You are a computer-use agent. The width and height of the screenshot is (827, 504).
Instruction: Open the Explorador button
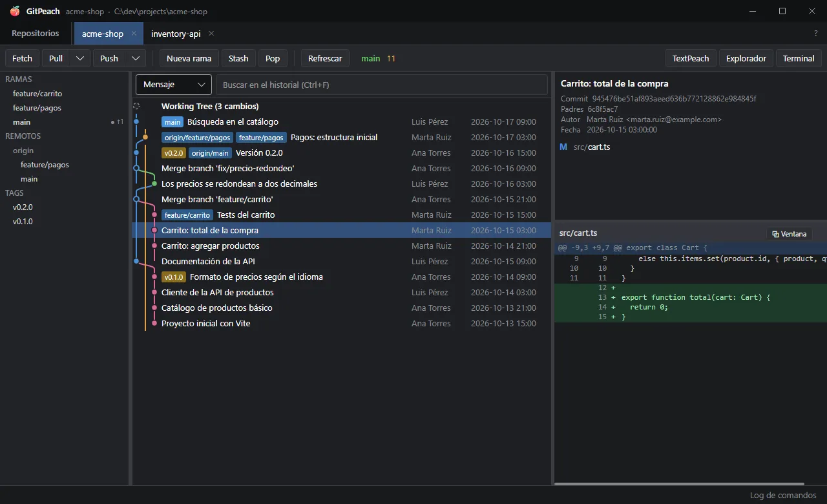pyautogui.click(x=746, y=58)
